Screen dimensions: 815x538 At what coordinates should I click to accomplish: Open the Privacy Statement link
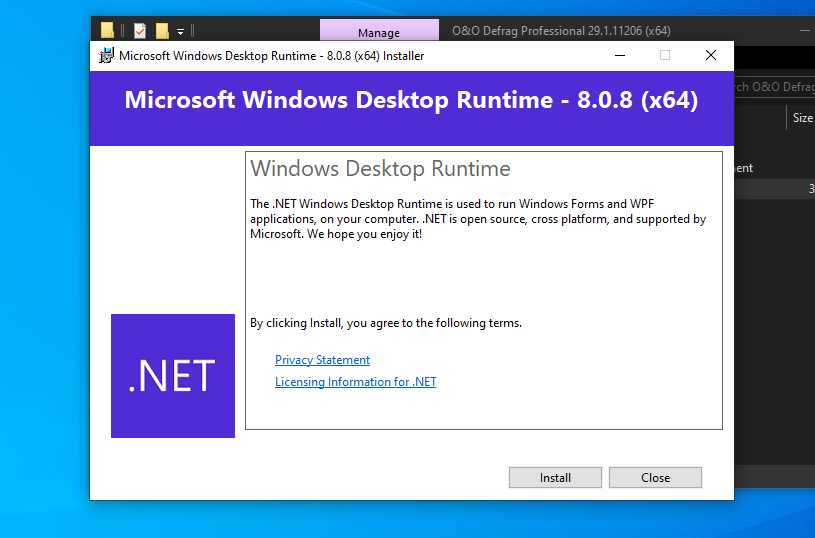point(322,360)
